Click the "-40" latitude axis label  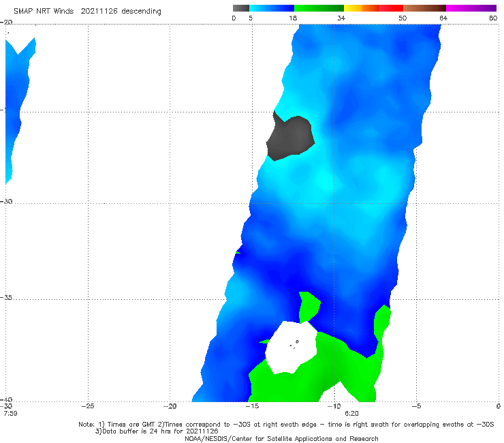point(6,399)
